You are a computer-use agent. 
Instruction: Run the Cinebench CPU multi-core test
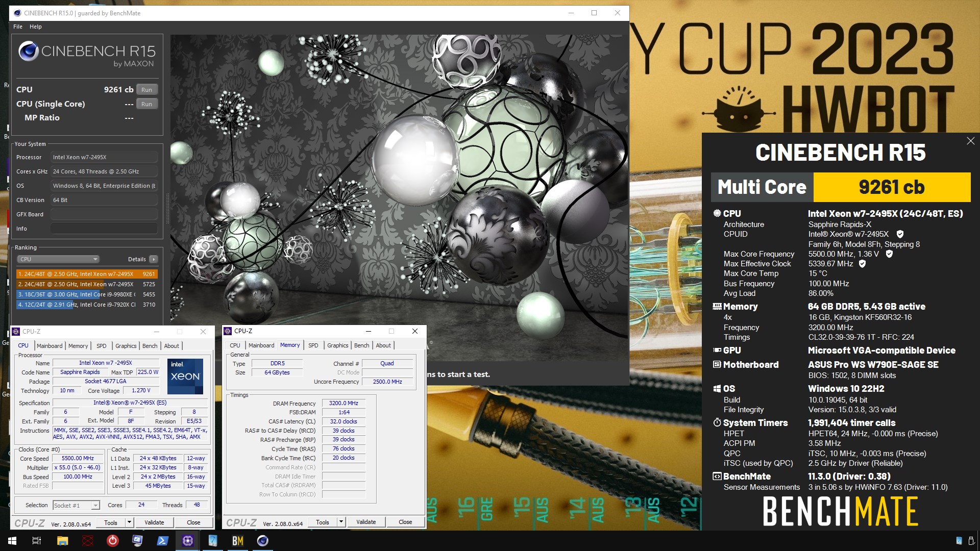(x=146, y=90)
